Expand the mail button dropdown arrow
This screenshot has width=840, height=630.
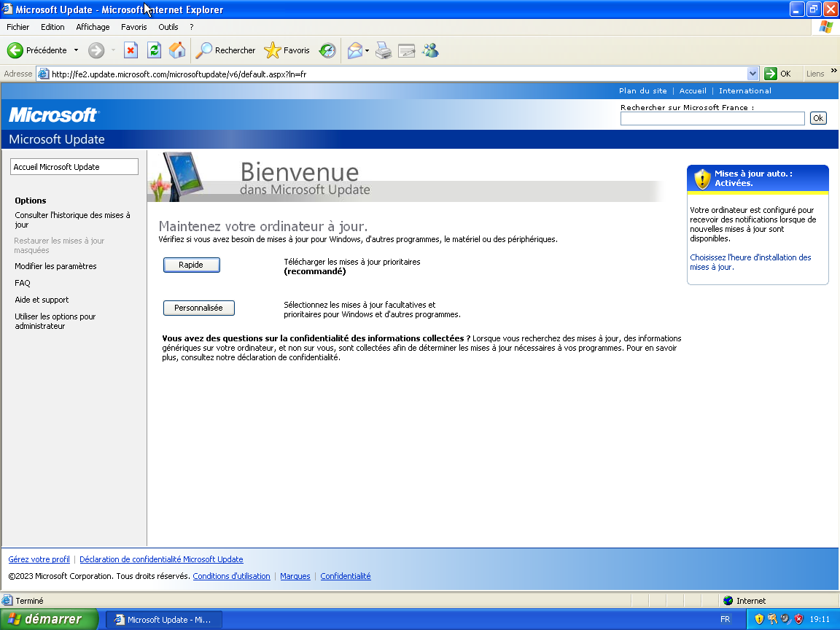(x=367, y=50)
